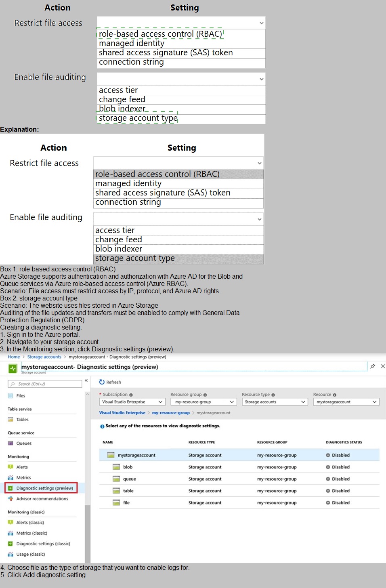This screenshot has height=588, width=386.
Task: Expand the Subscription dropdown
Action: coord(132,402)
